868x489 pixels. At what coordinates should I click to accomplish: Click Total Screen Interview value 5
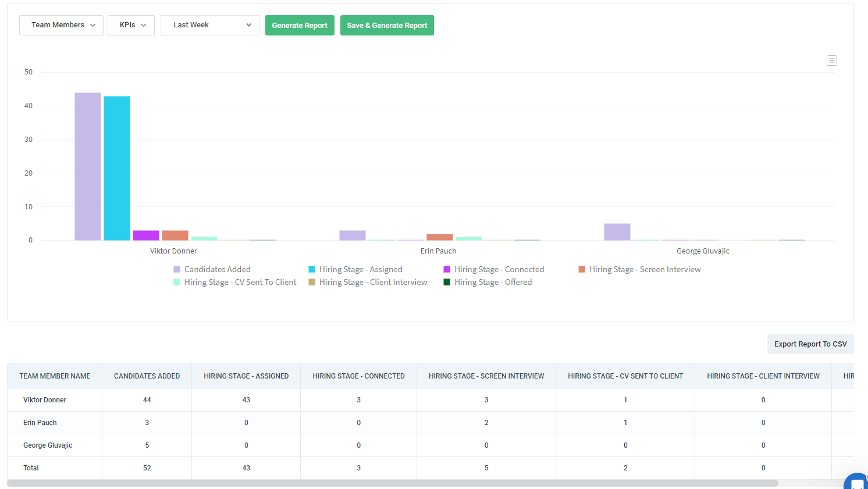(x=486, y=468)
